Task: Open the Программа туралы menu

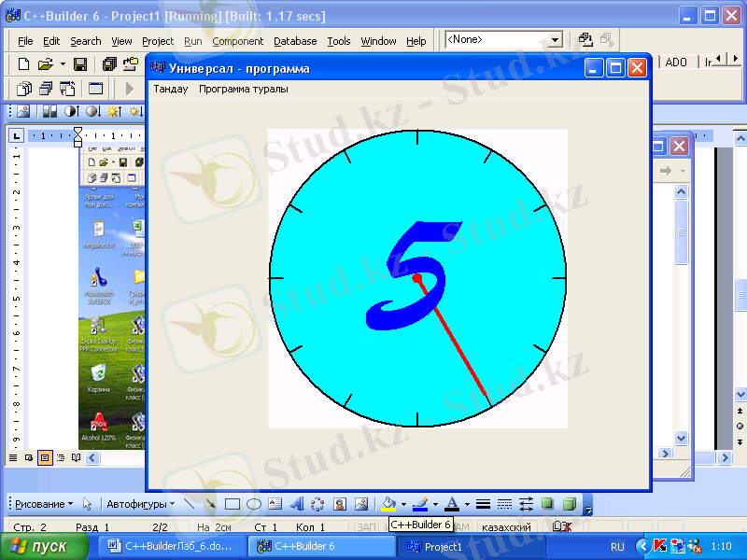Action: (x=244, y=90)
